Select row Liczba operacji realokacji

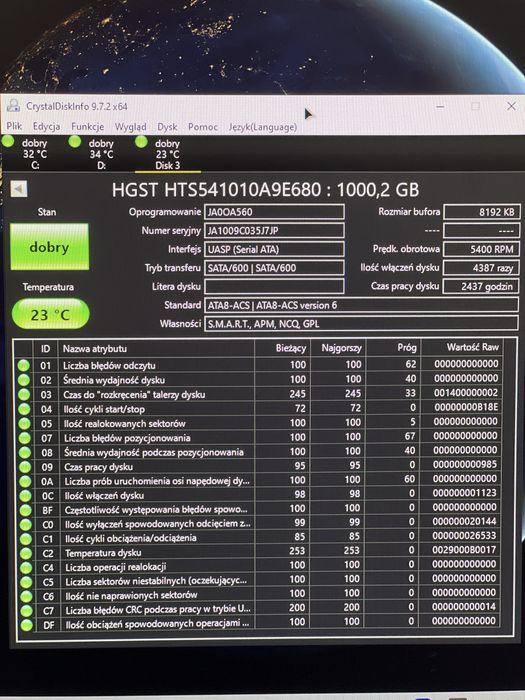[260, 566]
